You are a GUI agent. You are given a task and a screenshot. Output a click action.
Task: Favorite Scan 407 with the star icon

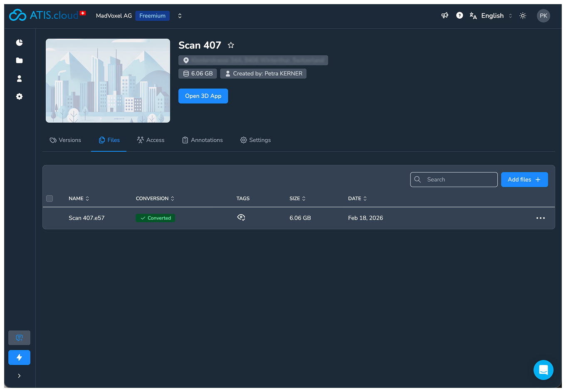[231, 45]
